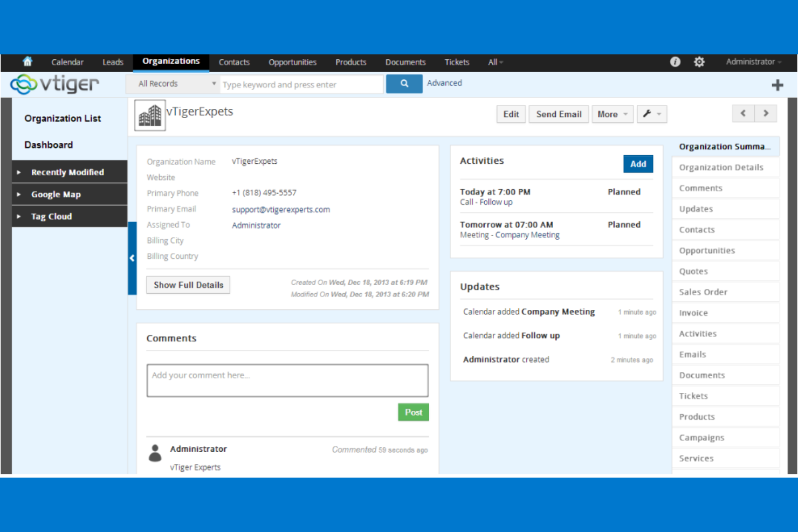
Task: Select Organization Details tab
Action: [x=726, y=167]
